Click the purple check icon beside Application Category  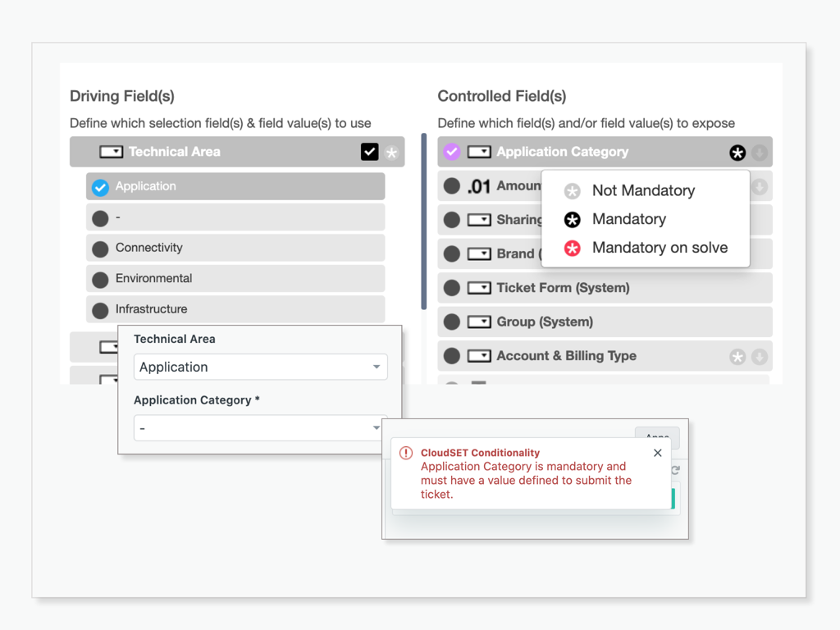click(452, 152)
